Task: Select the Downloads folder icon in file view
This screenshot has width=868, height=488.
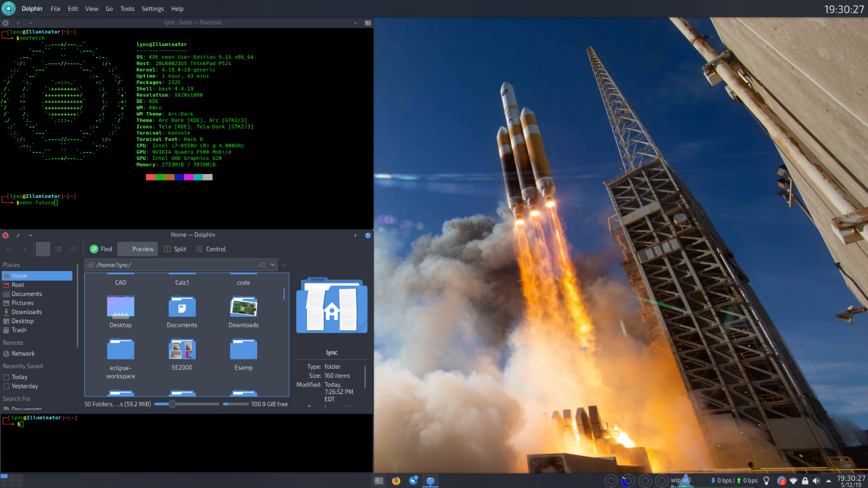Action: [x=244, y=306]
